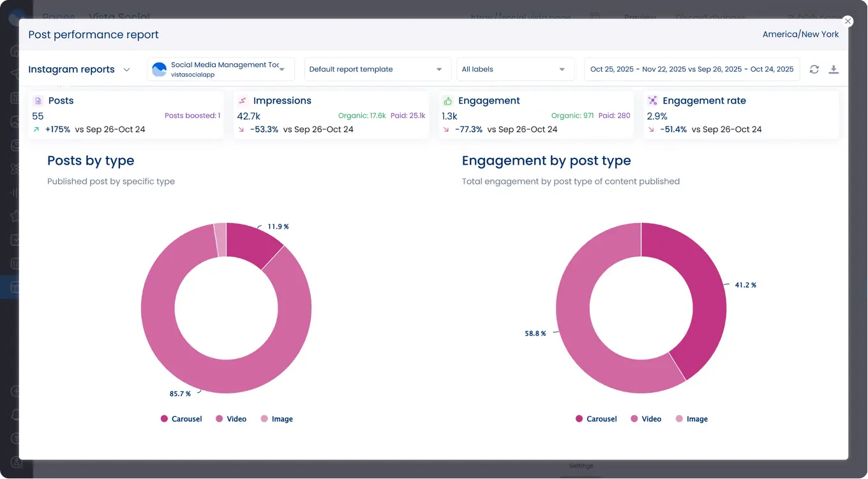Toggle Carousel legend in Posts by type
Screen dimensions: 868x479
(181, 419)
